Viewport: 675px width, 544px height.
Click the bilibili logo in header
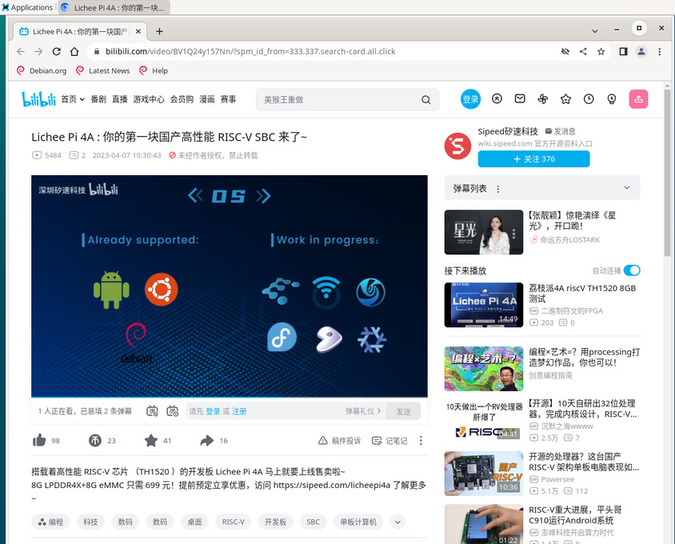(38, 99)
